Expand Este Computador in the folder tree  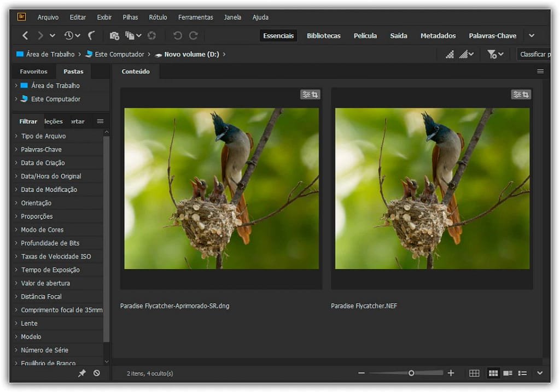pyautogui.click(x=16, y=99)
